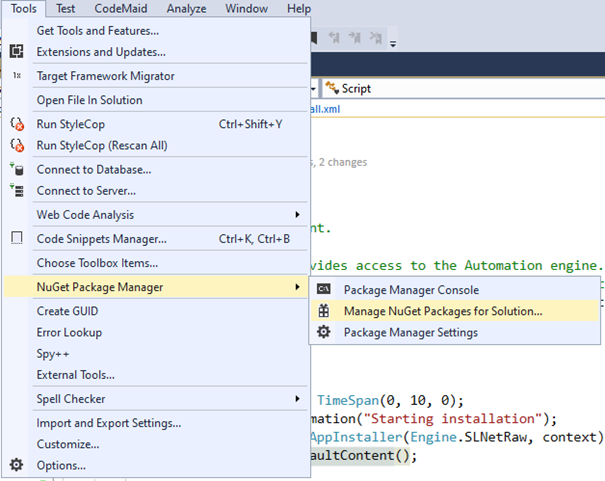Click the all.xml file link
This screenshot has width=605, height=481.
[325, 109]
